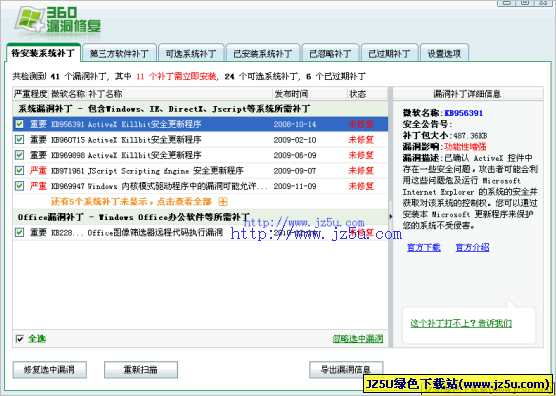The image size is (556, 396).
Task: Click 这个补丁打不上?告诉我们 link
Action: 461,323
